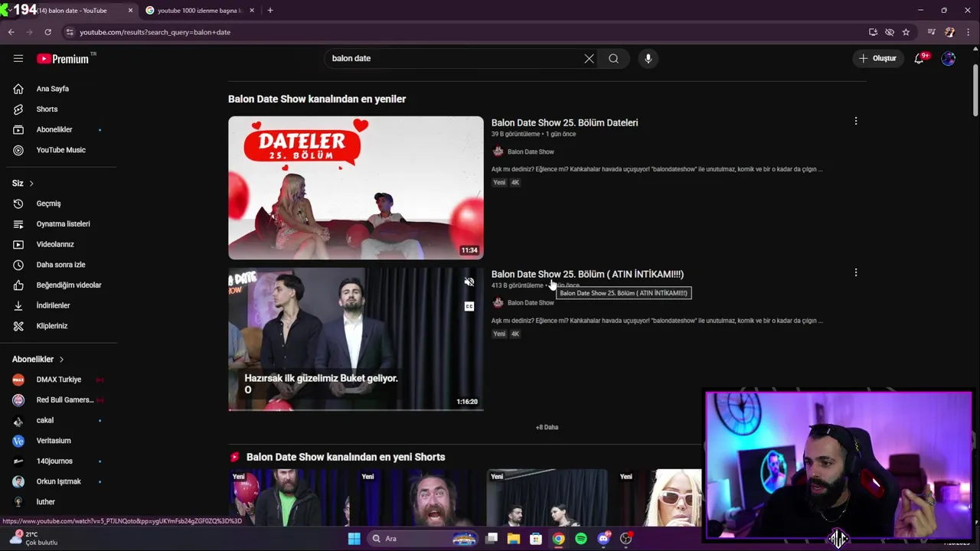Open File Explorer from the taskbar
Screen dimensions: 980x551
514,539
